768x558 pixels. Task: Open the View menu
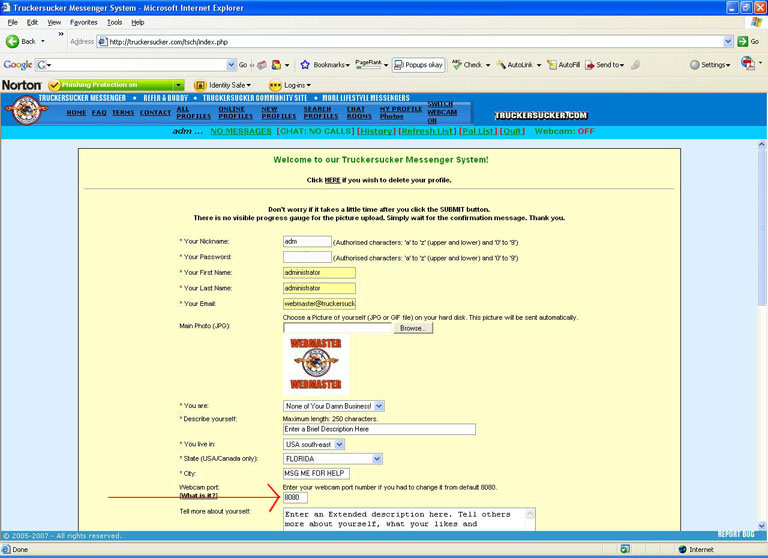pyautogui.click(x=54, y=23)
